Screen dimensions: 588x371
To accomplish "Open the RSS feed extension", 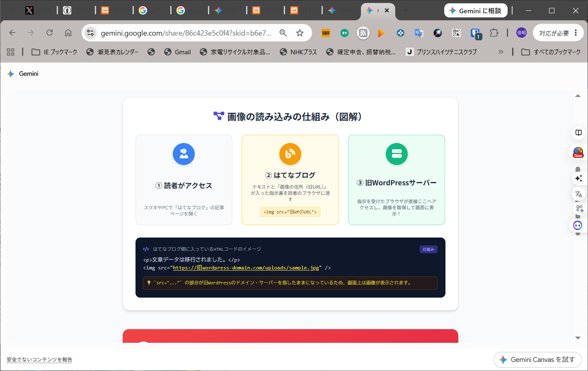I will 363,33.
